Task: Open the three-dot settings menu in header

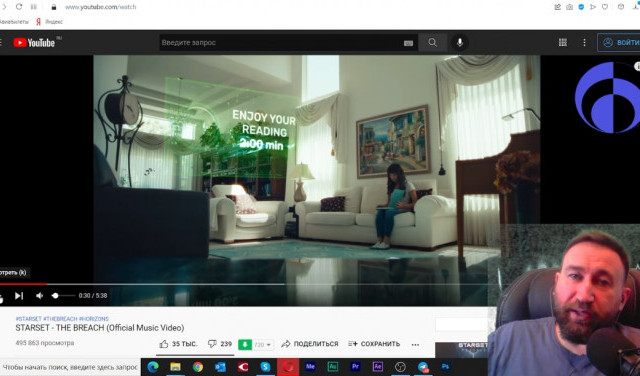Action: [584, 42]
